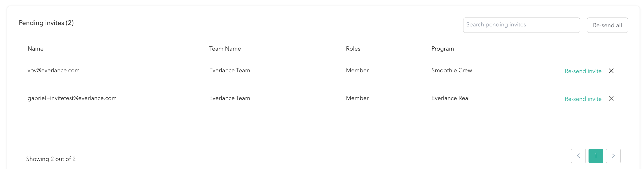This screenshot has width=644, height=169.
Task: Re-send invite to vov@everlance.com
Action: 583,71
